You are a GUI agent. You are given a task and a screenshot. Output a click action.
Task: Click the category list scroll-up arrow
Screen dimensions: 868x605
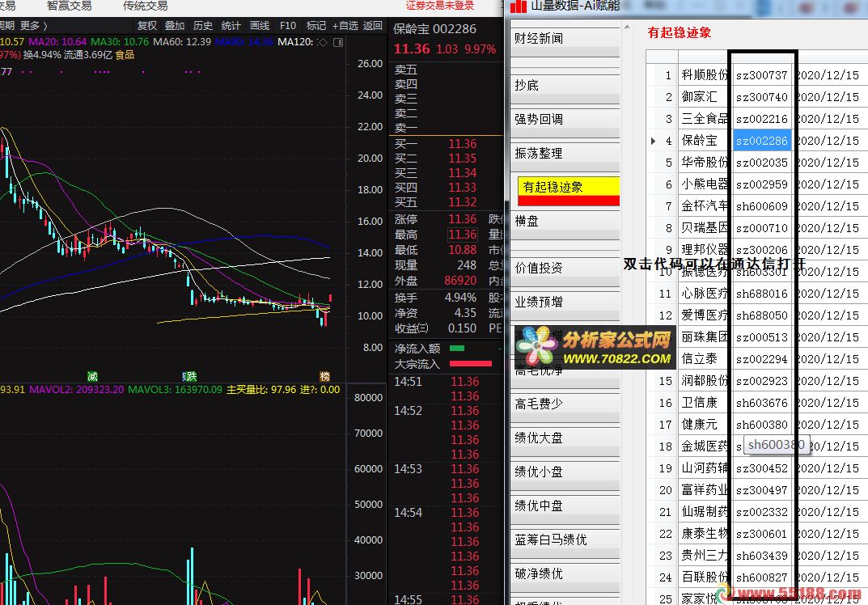[x=627, y=27]
